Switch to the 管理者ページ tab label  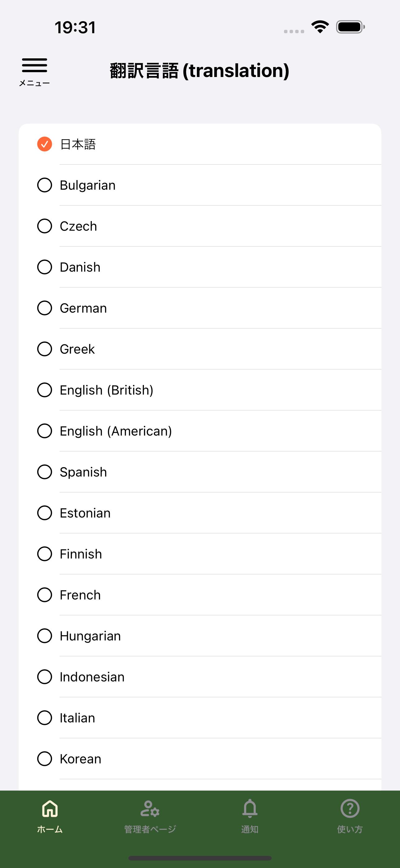click(x=150, y=829)
